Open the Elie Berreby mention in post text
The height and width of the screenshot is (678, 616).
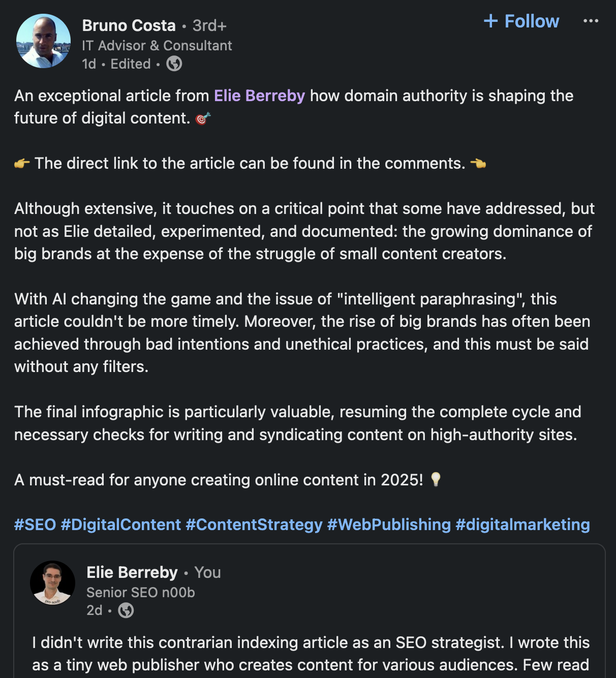pos(259,96)
